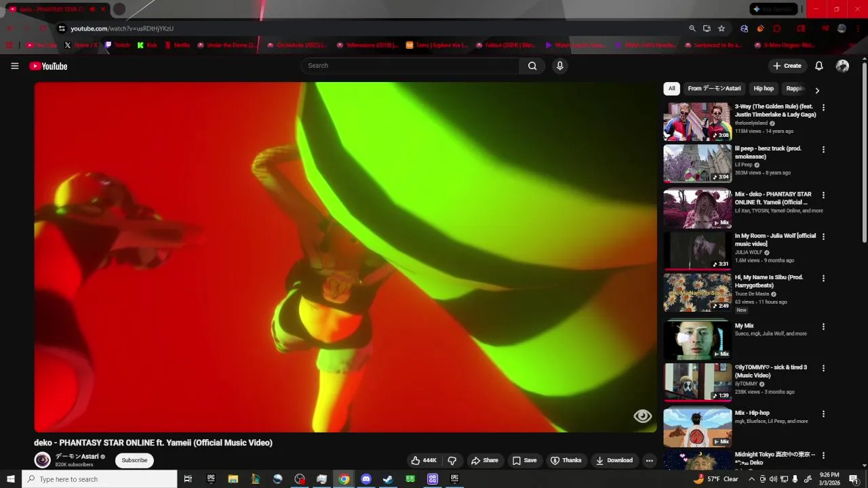This screenshot has width=868, height=488.
Task: Open ilyTOMMY sick & tired 3 title link
Action: click(771, 371)
